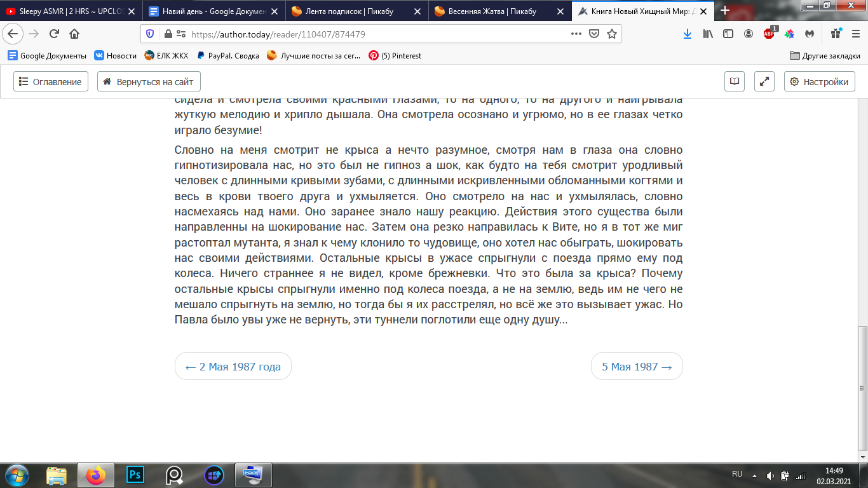Open the Оглавление table of contents

[50, 81]
